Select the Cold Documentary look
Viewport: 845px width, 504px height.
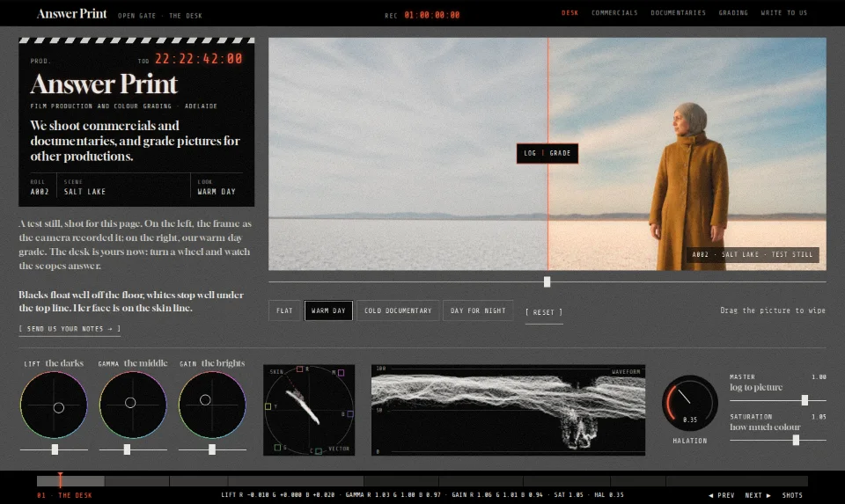pos(398,310)
